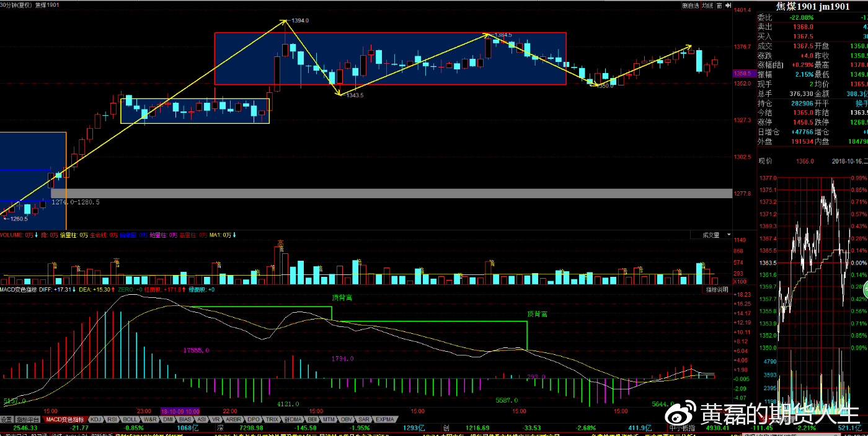The image size is (868, 436).
Task: Click the 委比 -22.08% value
Action: [802, 17]
